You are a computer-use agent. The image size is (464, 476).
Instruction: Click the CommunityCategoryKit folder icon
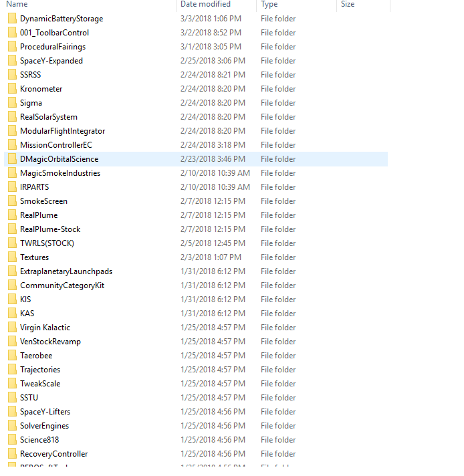[12, 285]
